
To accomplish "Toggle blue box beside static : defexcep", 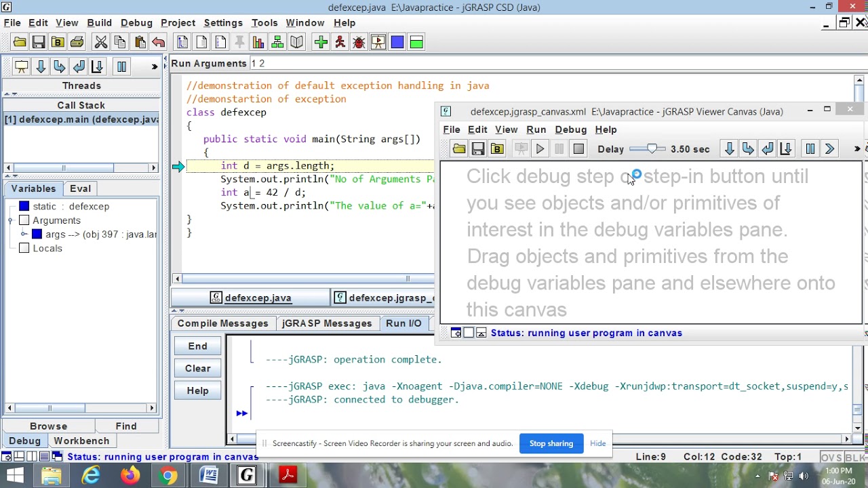I will (x=24, y=206).
